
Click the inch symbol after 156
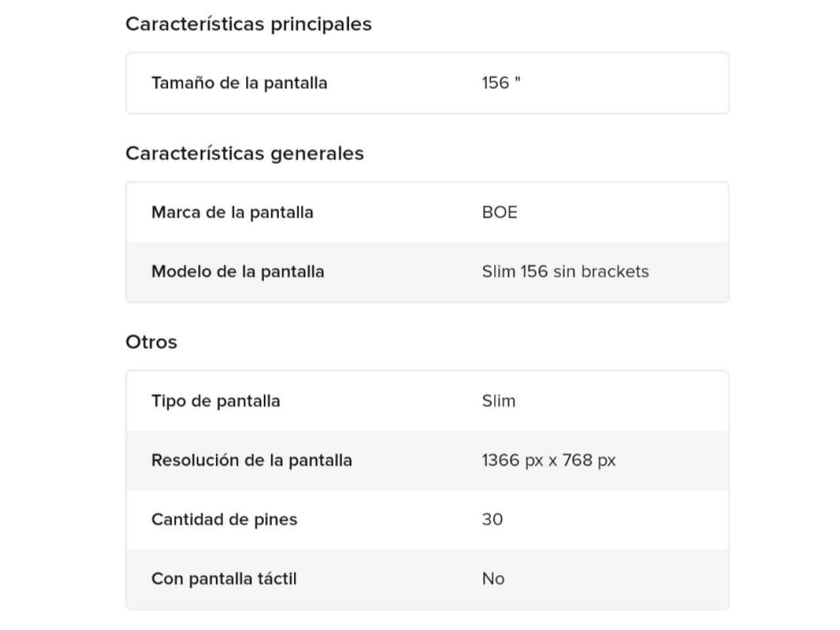click(518, 80)
